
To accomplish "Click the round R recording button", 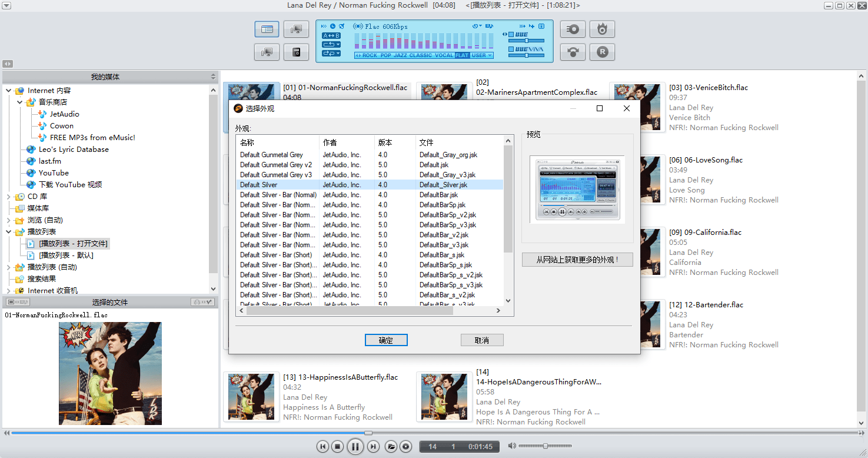I will click(x=602, y=52).
